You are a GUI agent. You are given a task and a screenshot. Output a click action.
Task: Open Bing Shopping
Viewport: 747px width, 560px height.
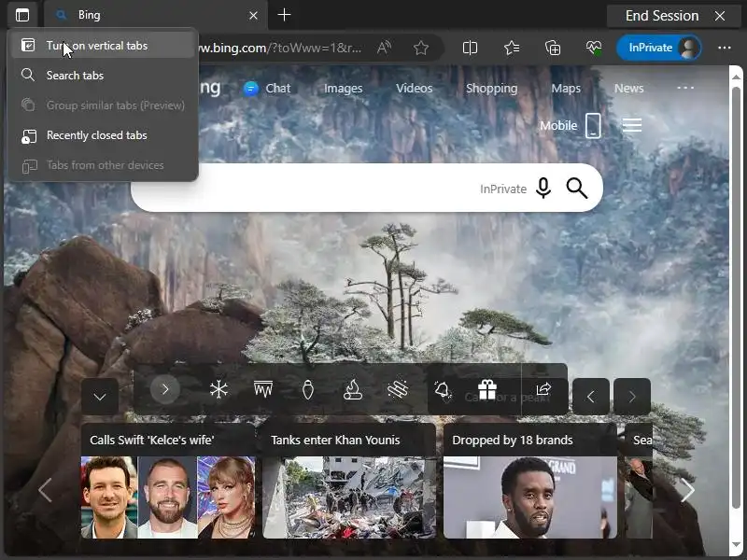click(x=492, y=89)
